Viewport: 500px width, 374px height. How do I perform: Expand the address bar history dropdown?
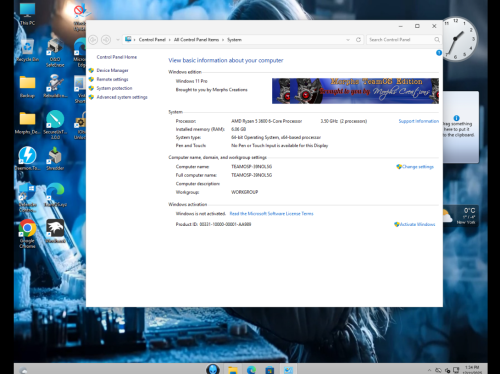348,40
